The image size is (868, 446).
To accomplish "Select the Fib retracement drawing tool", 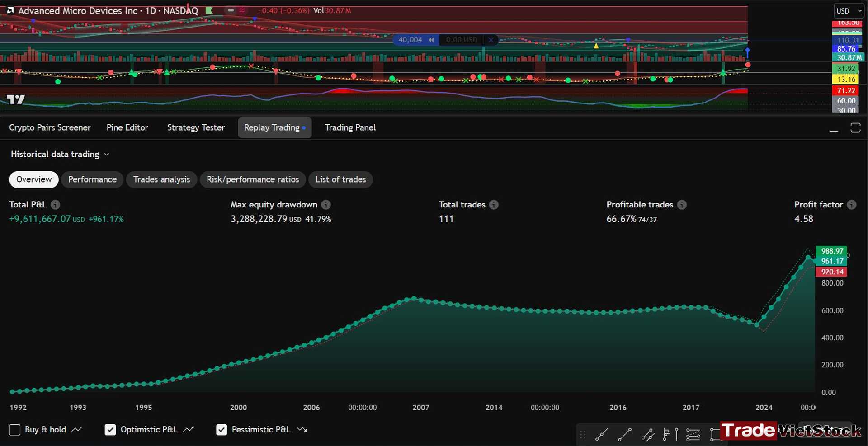I will point(693,435).
